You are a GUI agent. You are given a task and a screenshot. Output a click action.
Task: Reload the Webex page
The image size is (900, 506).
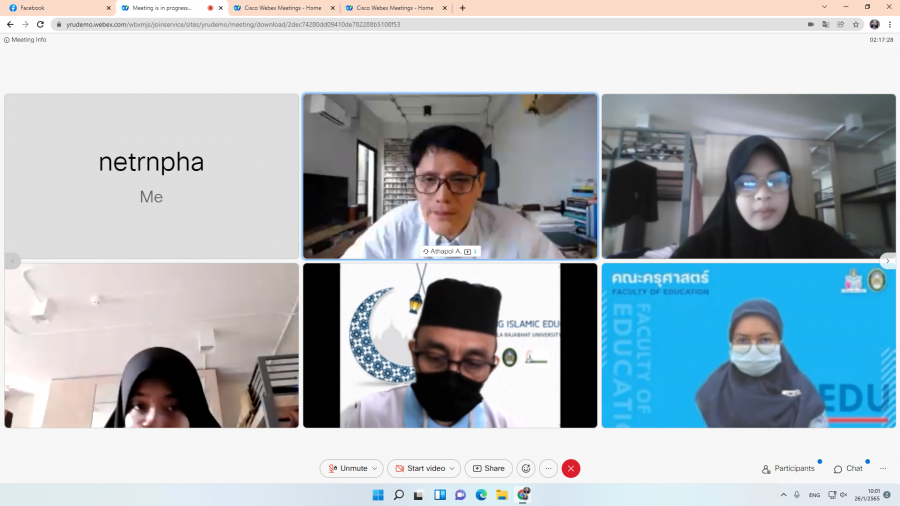click(x=40, y=24)
